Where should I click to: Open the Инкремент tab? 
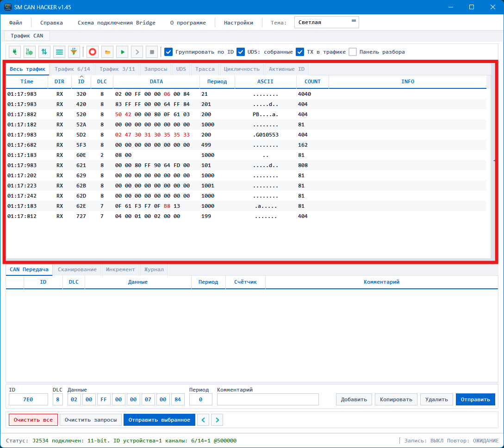click(120, 269)
